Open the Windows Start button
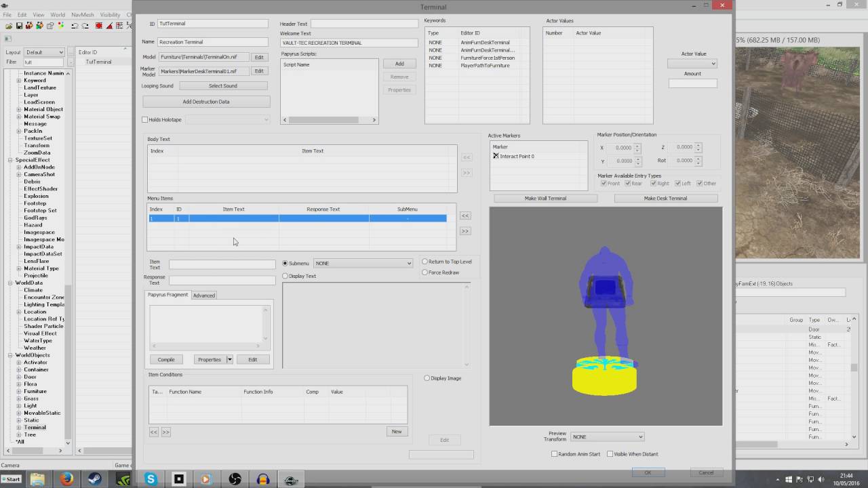This screenshot has width=868, height=488. coord(12,479)
